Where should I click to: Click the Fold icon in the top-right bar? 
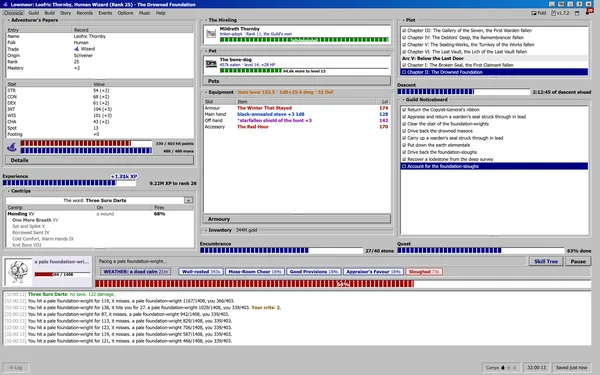[534, 13]
